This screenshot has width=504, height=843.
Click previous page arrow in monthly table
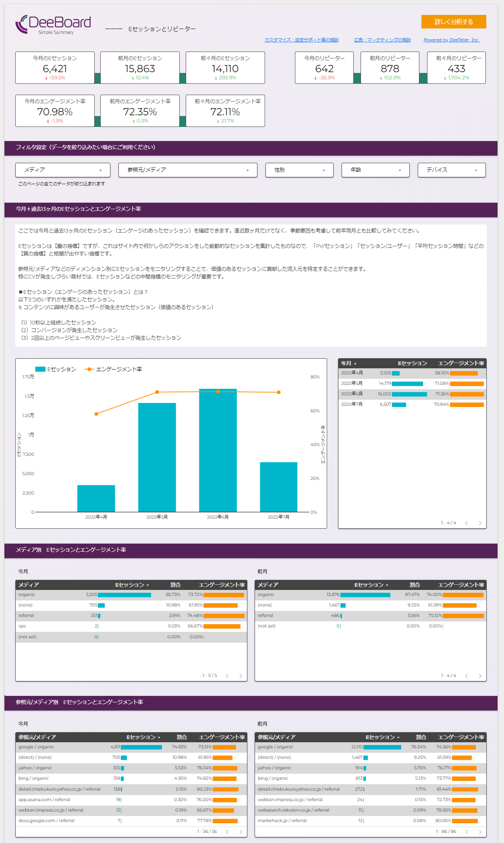click(467, 523)
